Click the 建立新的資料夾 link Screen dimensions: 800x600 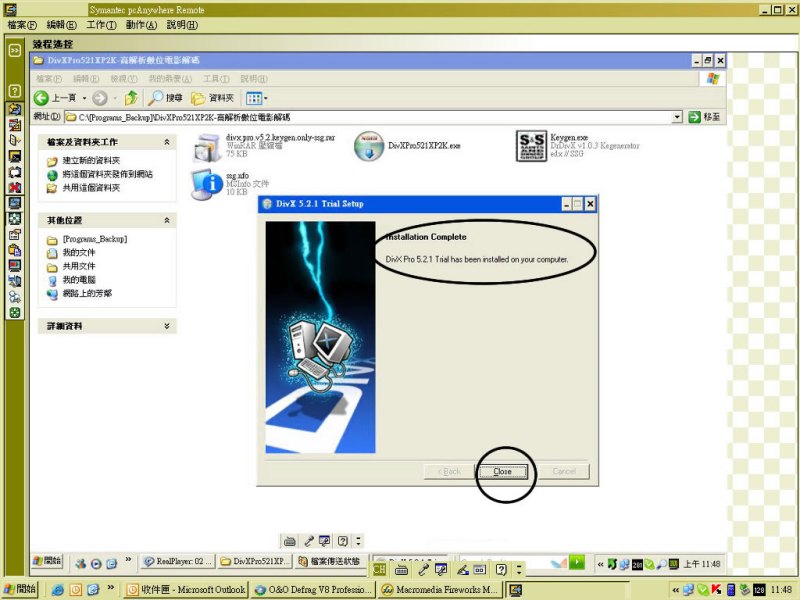(x=91, y=161)
